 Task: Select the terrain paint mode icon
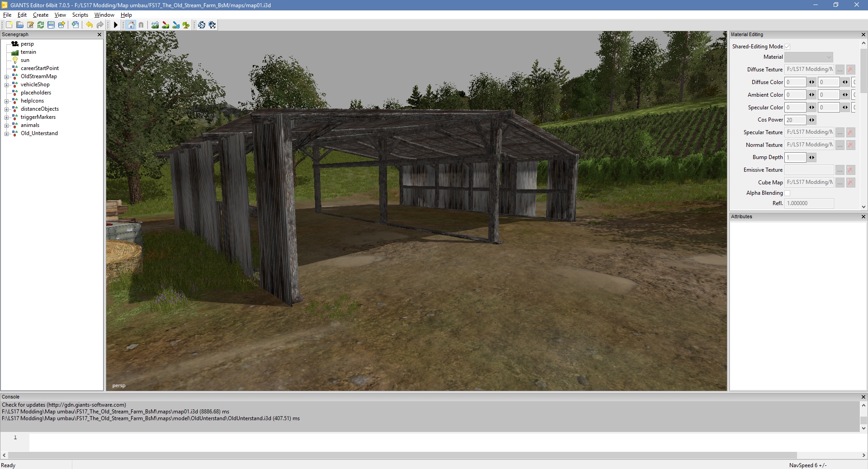click(x=165, y=25)
